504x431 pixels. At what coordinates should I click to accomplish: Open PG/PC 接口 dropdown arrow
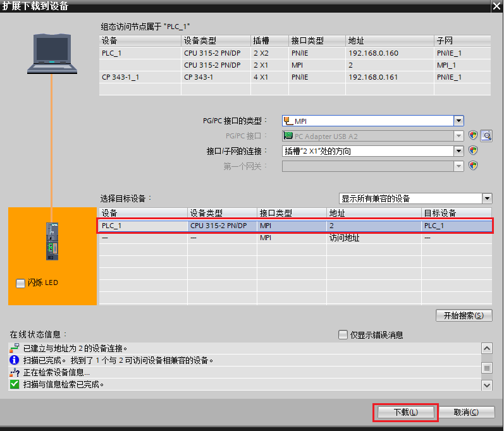click(x=458, y=136)
